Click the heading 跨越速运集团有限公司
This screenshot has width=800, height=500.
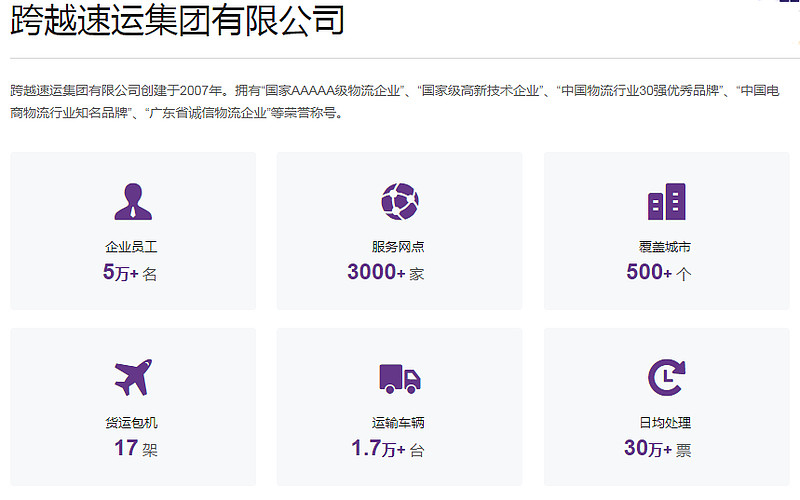point(178,20)
